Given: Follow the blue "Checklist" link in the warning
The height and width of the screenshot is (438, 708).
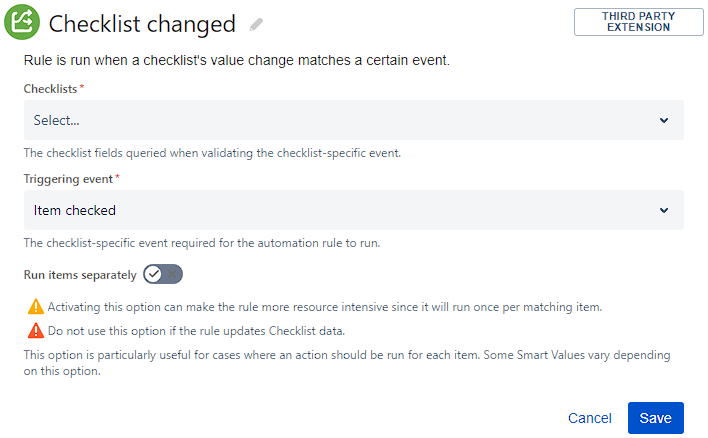Looking at the screenshot, I should point(296,331).
